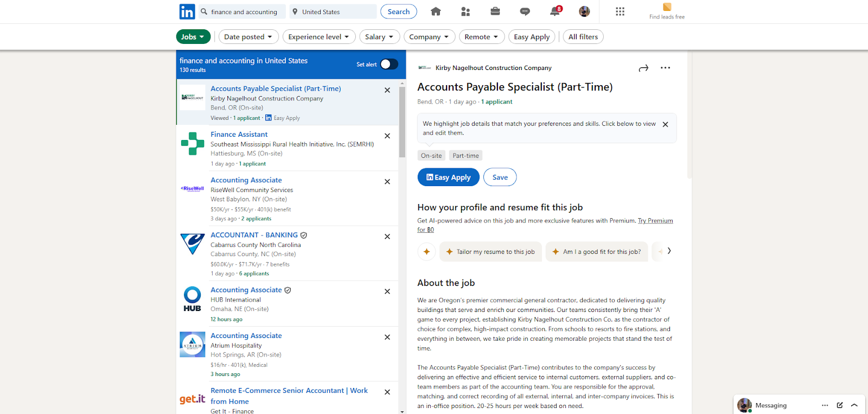Show next AI suggestion chips arrow

[x=669, y=251]
